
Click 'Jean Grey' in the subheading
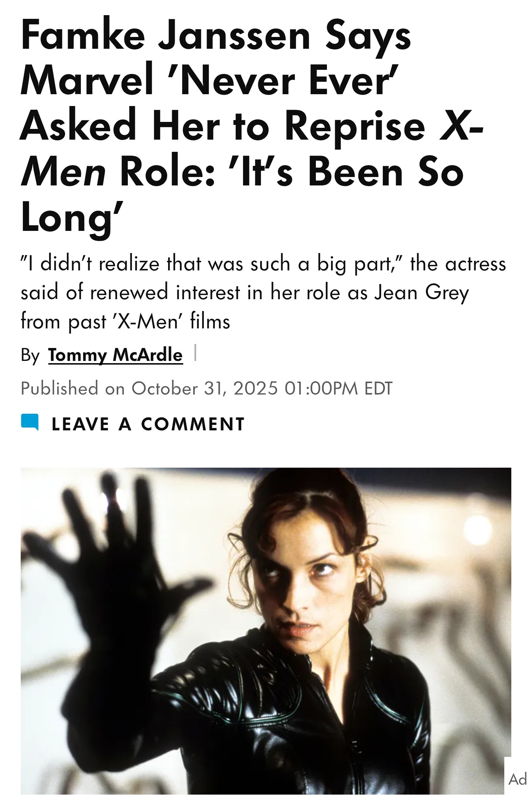click(422, 293)
